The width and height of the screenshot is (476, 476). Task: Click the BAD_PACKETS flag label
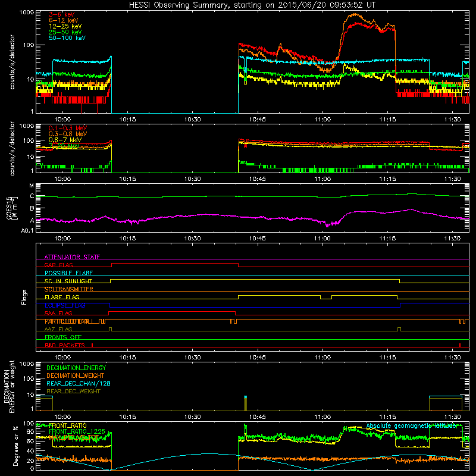point(65,345)
